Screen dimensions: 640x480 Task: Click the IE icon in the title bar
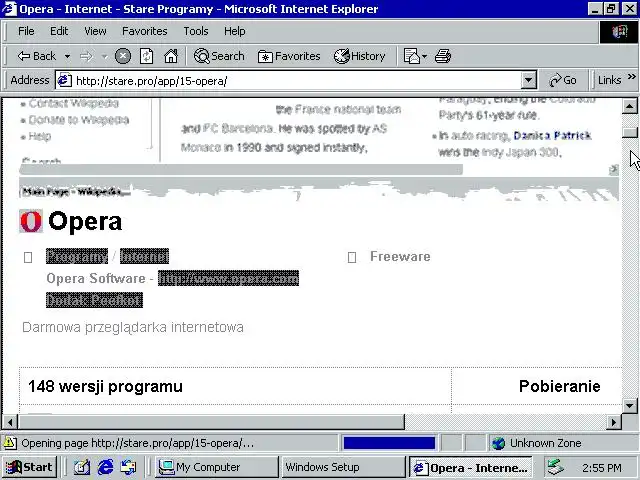(x=9, y=9)
